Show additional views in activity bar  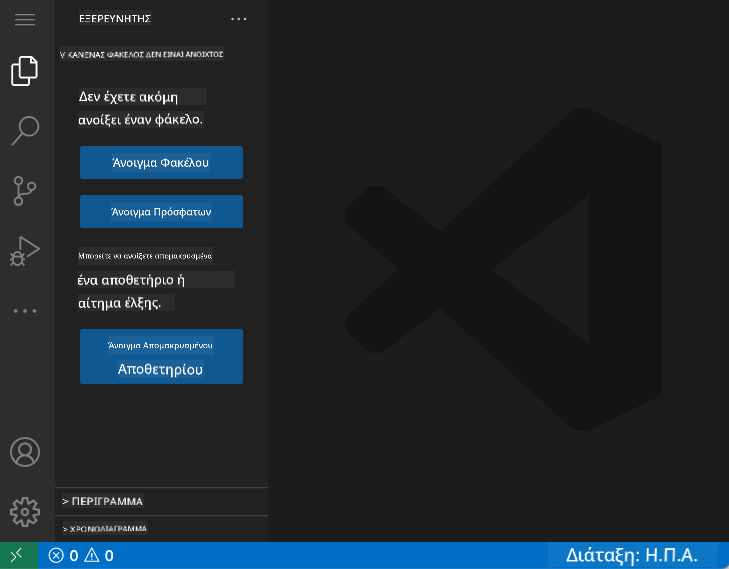click(x=25, y=311)
